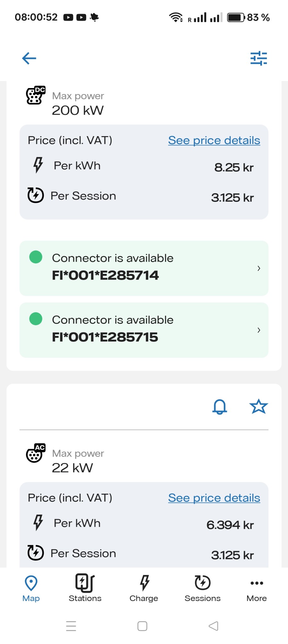The image size is (288, 644).
Task: Expand connector FI*001*E285715 chevron
Action: click(x=259, y=330)
